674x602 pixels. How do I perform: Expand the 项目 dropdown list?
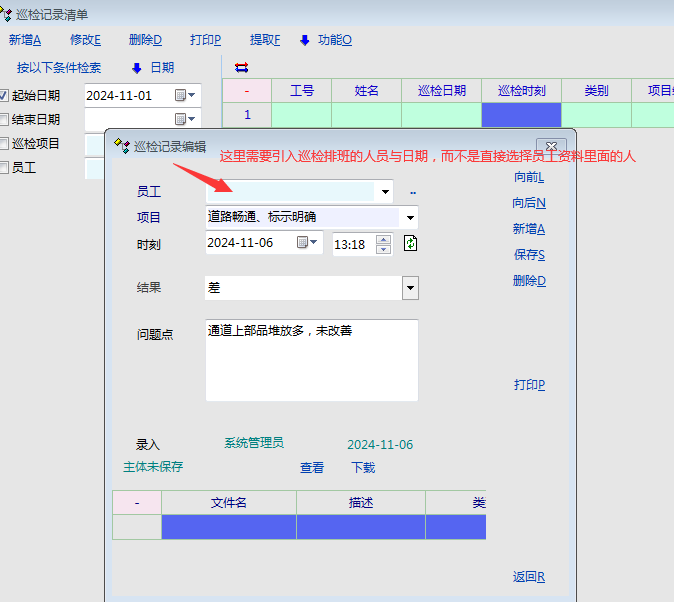(x=409, y=217)
